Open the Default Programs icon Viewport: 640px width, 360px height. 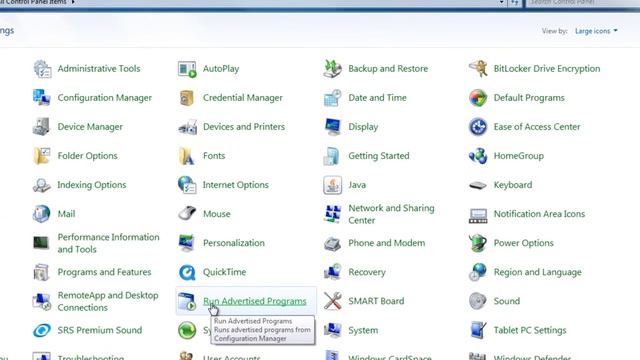478,98
